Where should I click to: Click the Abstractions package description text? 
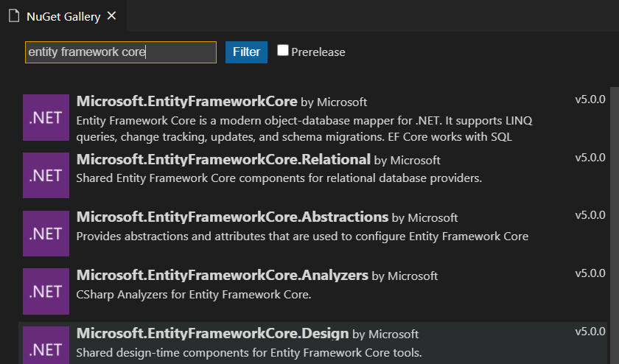(x=302, y=237)
